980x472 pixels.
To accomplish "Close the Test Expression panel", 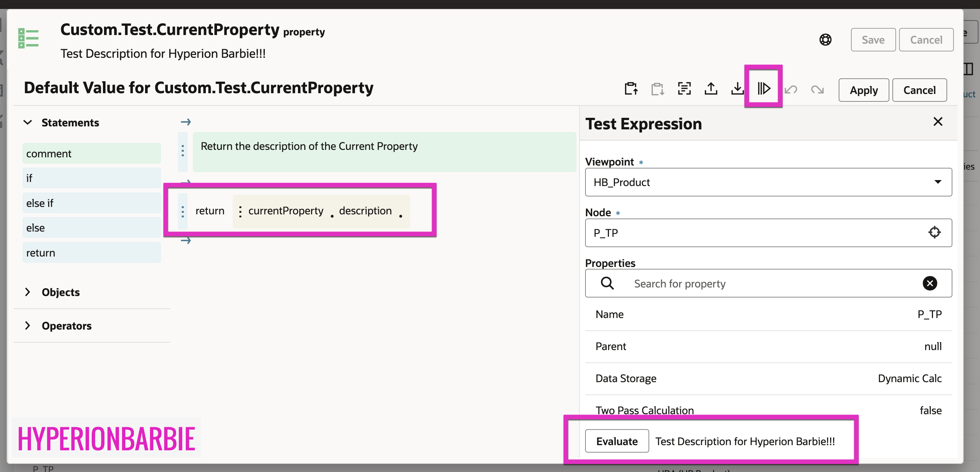I will pos(938,122).
